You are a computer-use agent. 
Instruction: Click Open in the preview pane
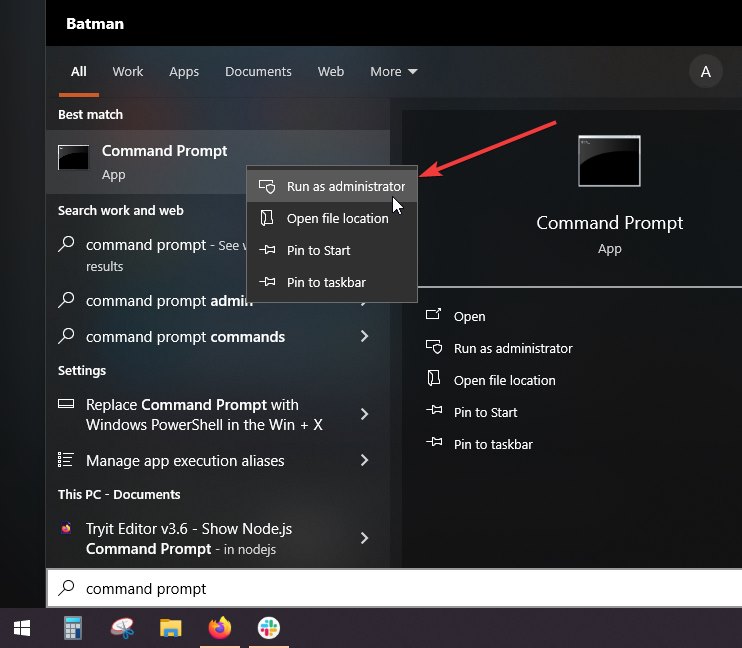pos(469,316)
